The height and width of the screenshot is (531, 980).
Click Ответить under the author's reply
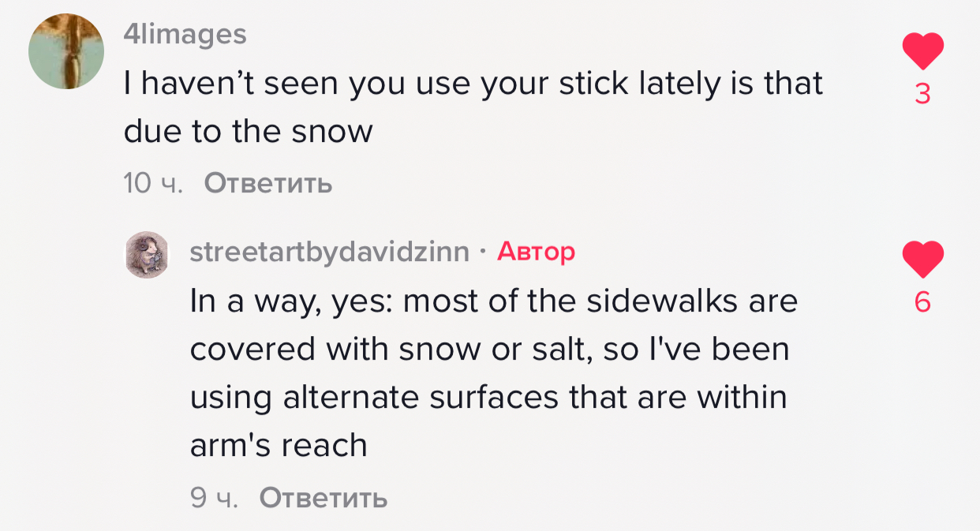point(324,498)
